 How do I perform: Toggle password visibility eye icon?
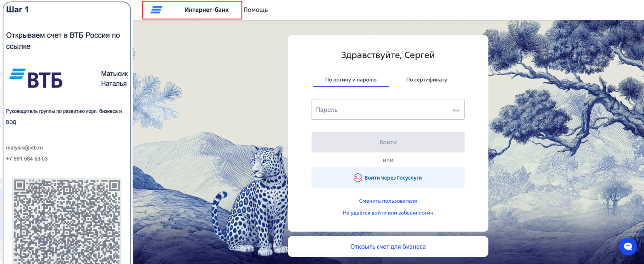456,110
